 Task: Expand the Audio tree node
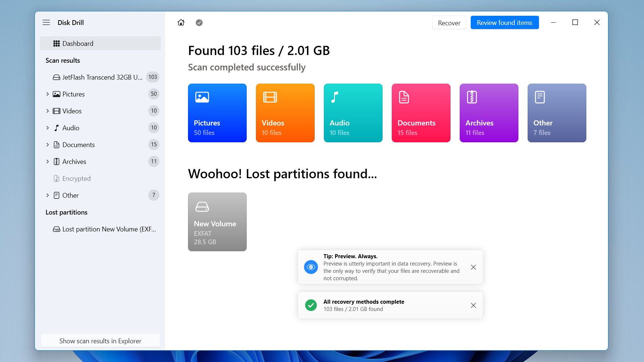[47, 128]
